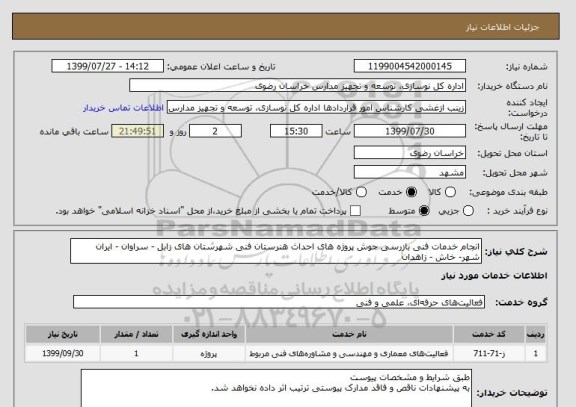Viewport: 576px width, 407px height.
Task: Click the buyer notes text area
Action: 276,389
